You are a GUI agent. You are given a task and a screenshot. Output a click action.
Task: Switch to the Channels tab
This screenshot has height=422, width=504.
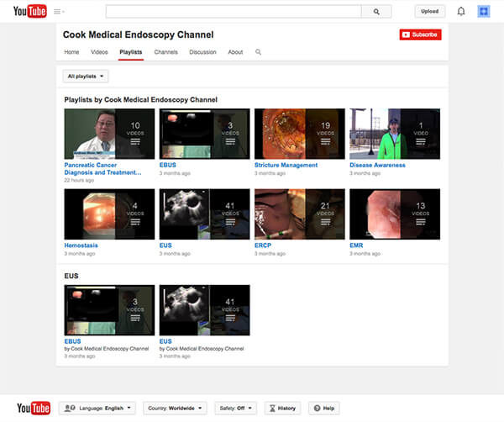165,52
